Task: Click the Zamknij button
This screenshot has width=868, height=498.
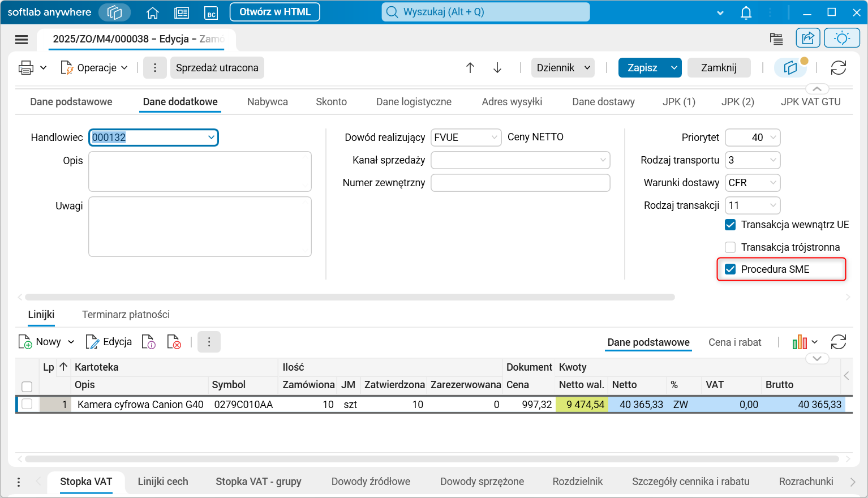Action: 719,68
